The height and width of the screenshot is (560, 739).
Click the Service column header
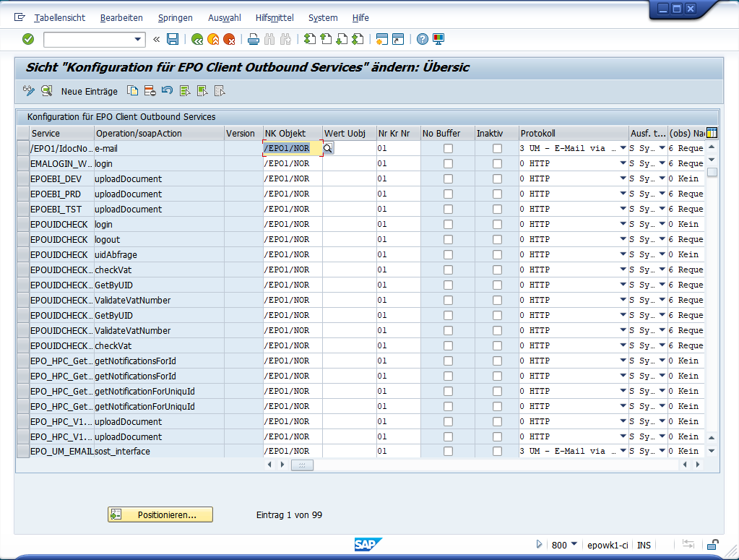tap(61, 134)
